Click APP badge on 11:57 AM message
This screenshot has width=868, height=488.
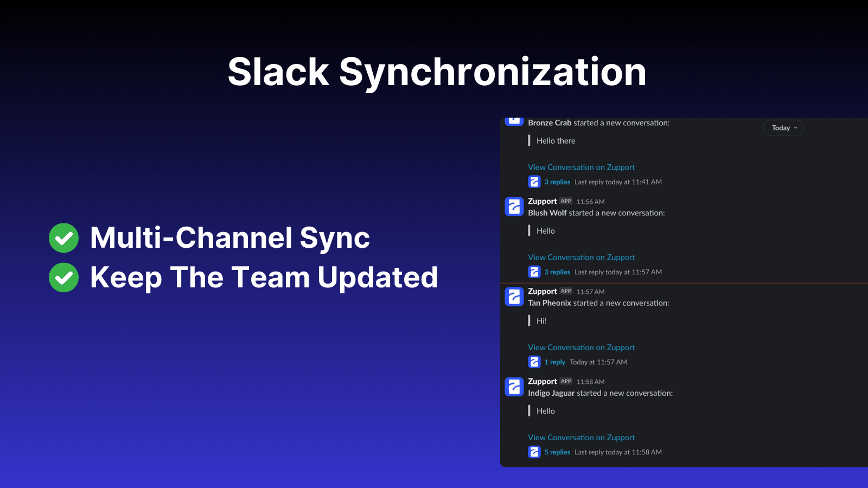(566, 291)
